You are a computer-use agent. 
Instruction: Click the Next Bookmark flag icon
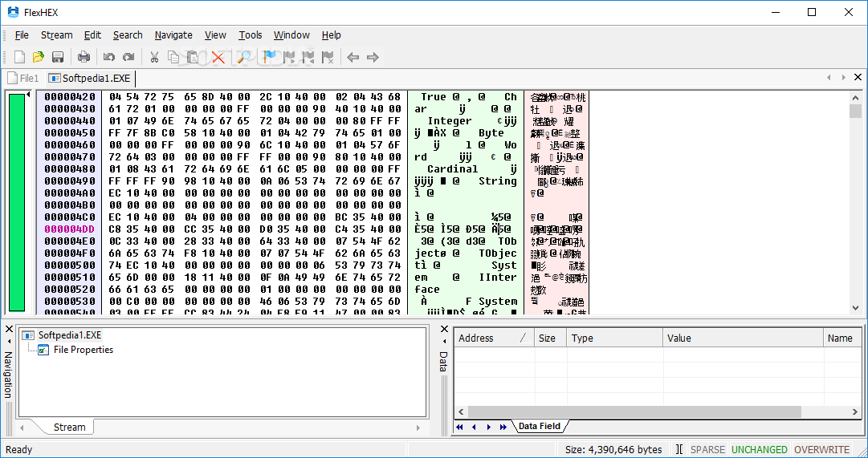point(289,56)
